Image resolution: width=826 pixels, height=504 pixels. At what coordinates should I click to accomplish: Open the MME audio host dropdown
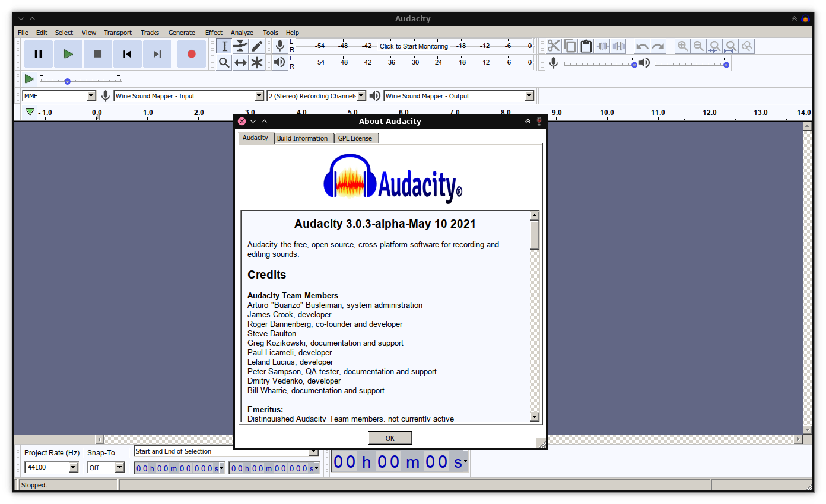pyautogui.click(x=91, y=95)
